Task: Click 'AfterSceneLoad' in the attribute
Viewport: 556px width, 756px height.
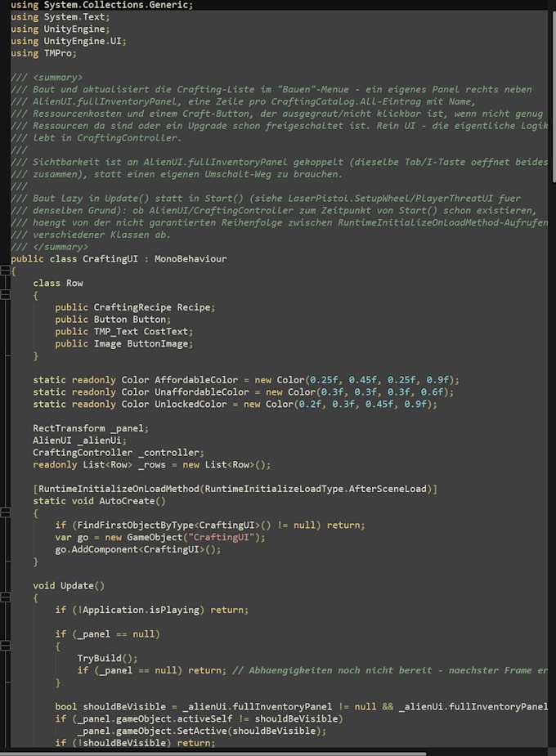Action: [388, 489]
